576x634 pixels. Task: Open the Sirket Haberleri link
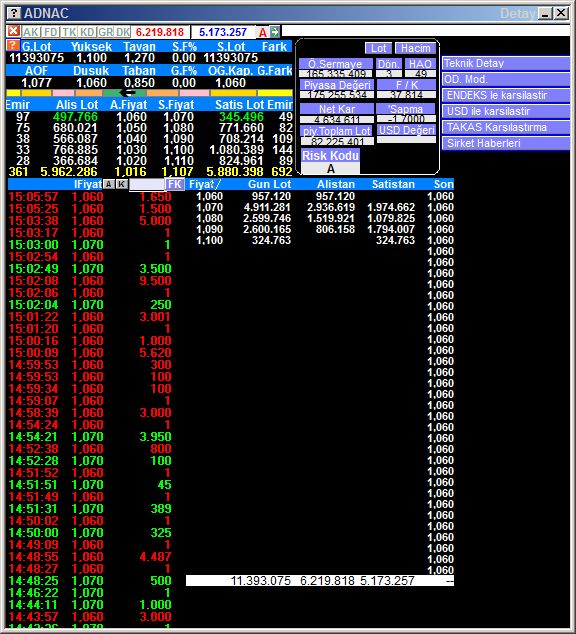coord(505,143)
